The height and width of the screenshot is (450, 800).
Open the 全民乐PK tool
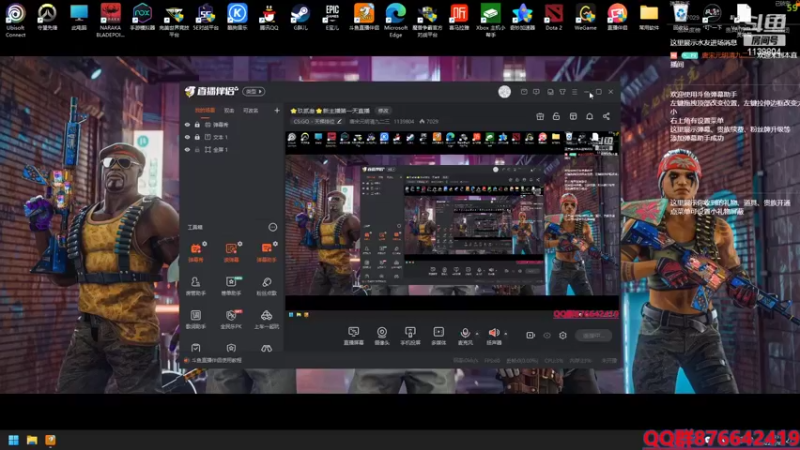click(231, 319)
